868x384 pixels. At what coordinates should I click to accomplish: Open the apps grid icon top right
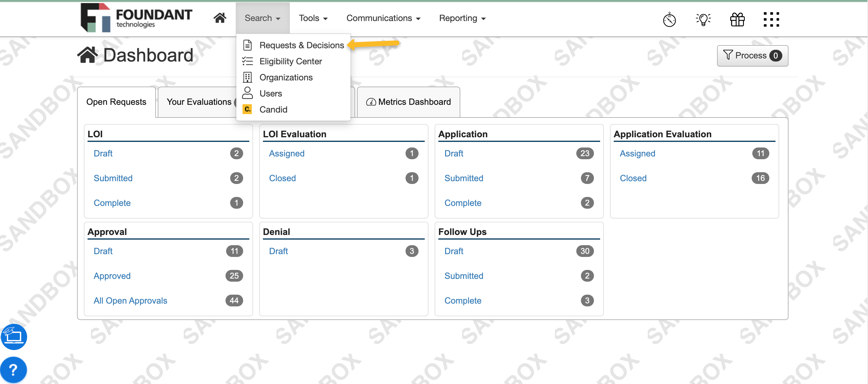coord(771,19)
